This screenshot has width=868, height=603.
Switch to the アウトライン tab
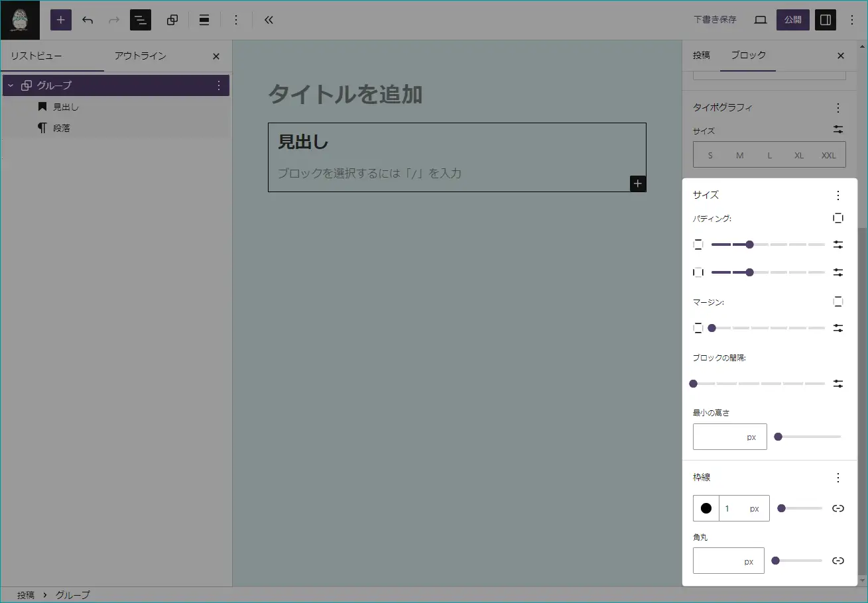click(140, 56)
